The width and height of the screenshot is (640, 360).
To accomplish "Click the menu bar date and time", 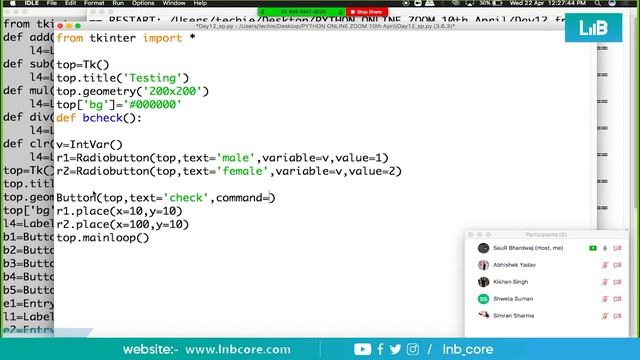I will (x=548, y=3).
